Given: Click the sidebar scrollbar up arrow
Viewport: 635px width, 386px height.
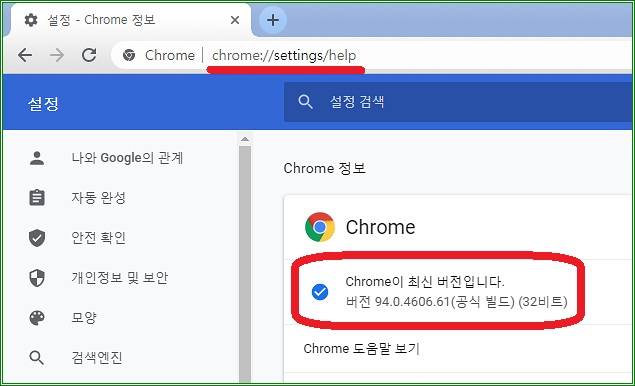Looking at the screenshot, I should (x=245, y=139).
